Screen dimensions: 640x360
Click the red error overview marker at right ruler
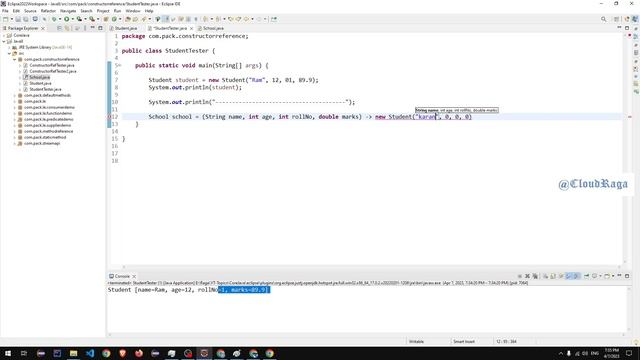click(x=629, y=117)
